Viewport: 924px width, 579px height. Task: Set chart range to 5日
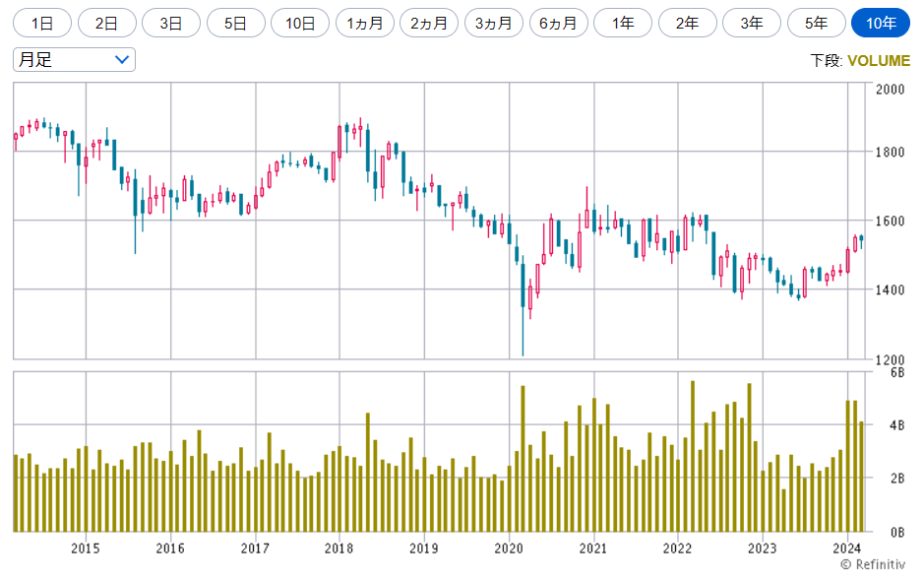point(235,23)
